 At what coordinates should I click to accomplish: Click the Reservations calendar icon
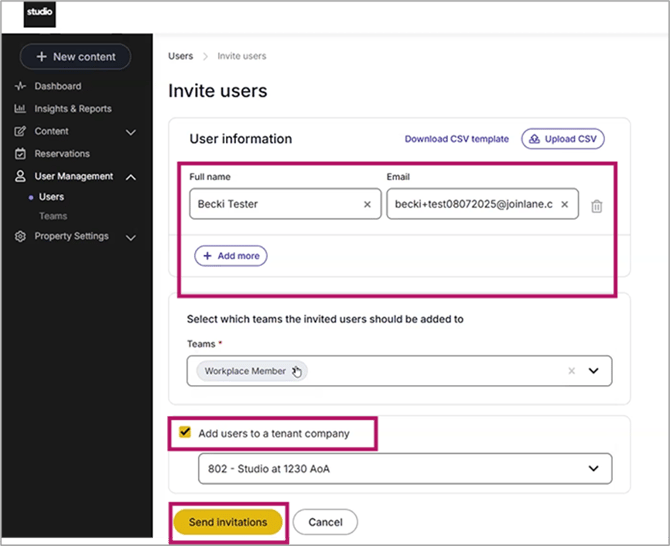21,154
